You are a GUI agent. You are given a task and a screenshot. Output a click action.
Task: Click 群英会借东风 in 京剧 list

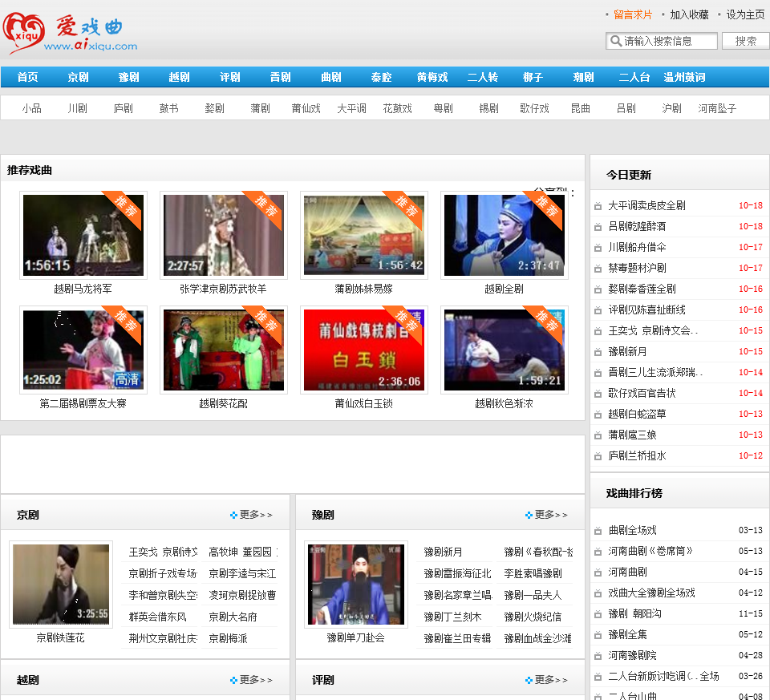tap(158, 617)
